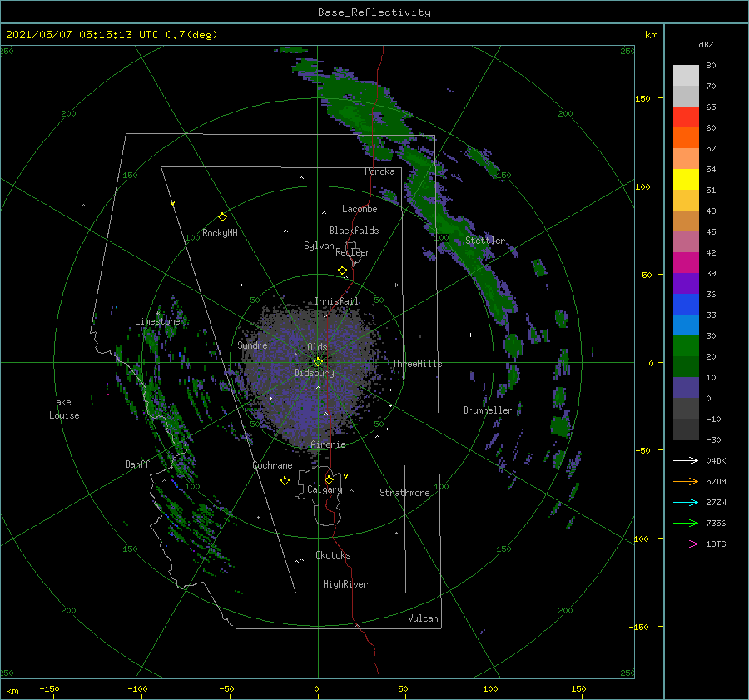Pick the orange 57–60 dBZ color swatch
The image size is (749, 700).
pos(686,138)
